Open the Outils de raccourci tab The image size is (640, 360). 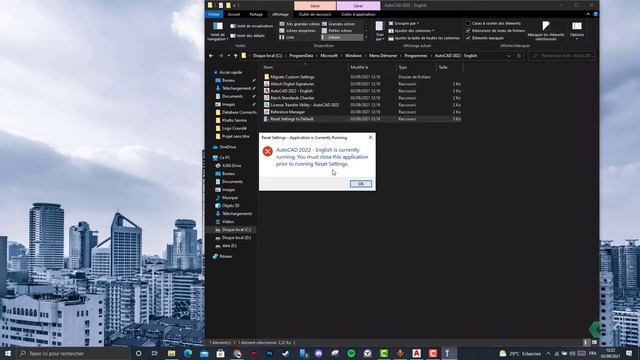point(315,14)
